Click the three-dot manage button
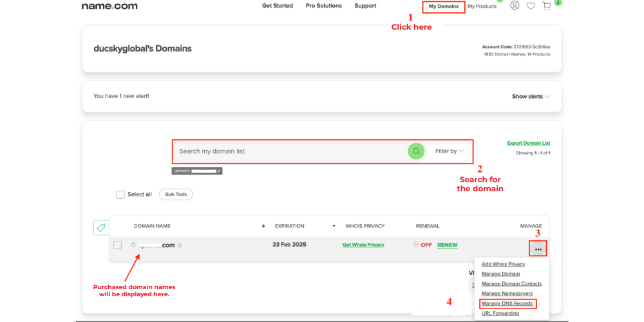This screenshot has width=644, height=322. click(x=538, y=249)
